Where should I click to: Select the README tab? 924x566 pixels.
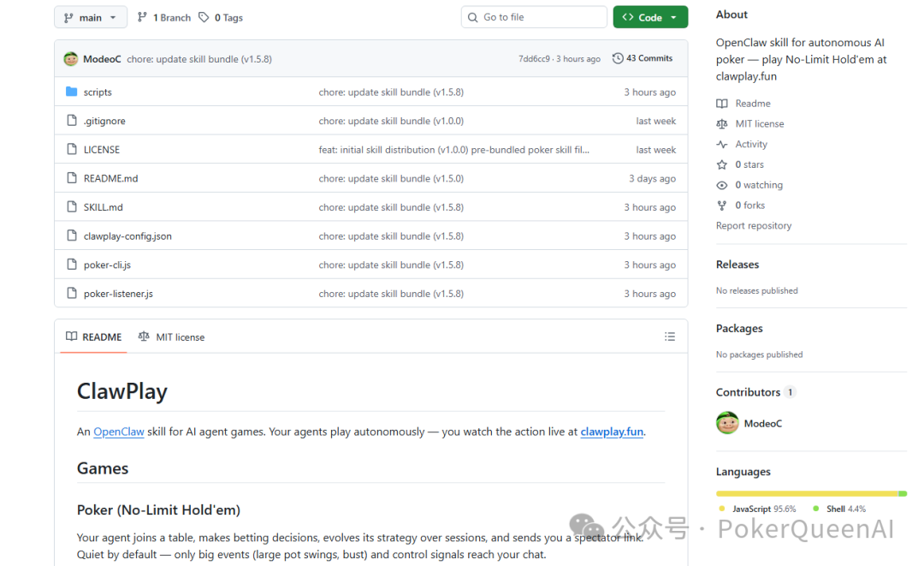[93, 337]
